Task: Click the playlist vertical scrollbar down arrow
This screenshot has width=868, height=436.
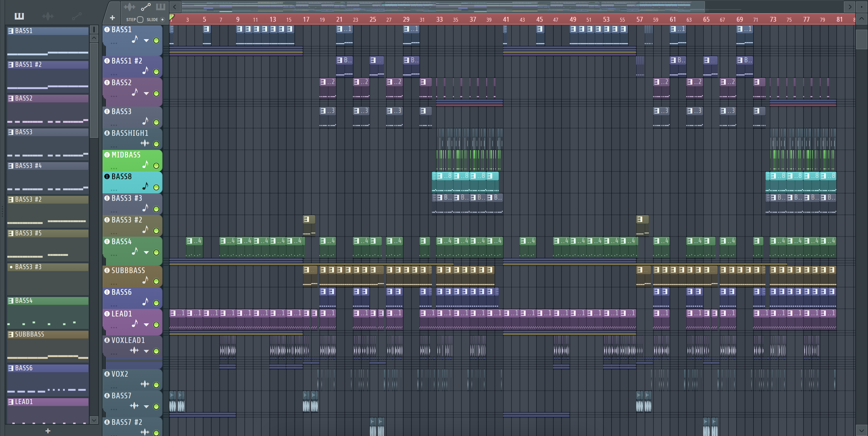Action: click(862, 430)
